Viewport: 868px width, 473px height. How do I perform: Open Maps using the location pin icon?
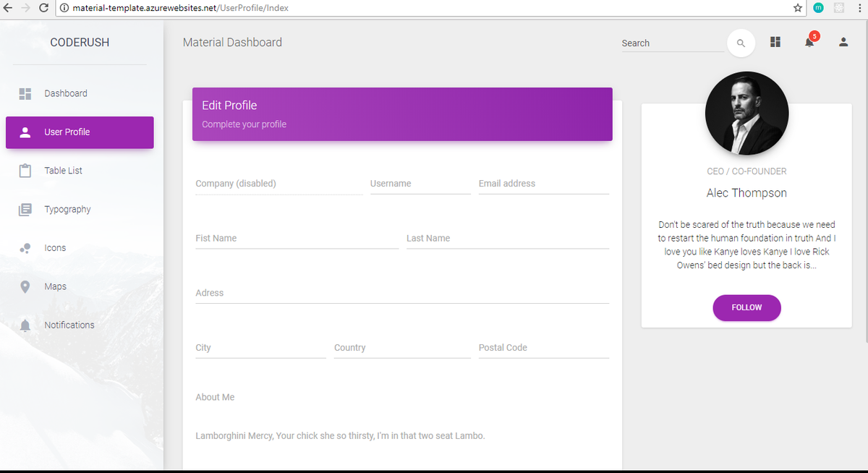tap(25, 286)
